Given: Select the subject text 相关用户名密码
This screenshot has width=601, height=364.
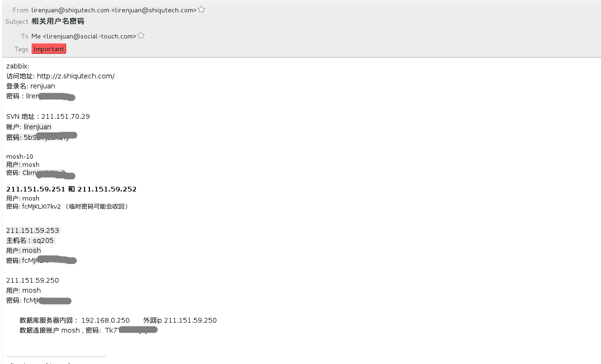Looking at the screenshot, I should pyautogui.click(x=58, y=21).
